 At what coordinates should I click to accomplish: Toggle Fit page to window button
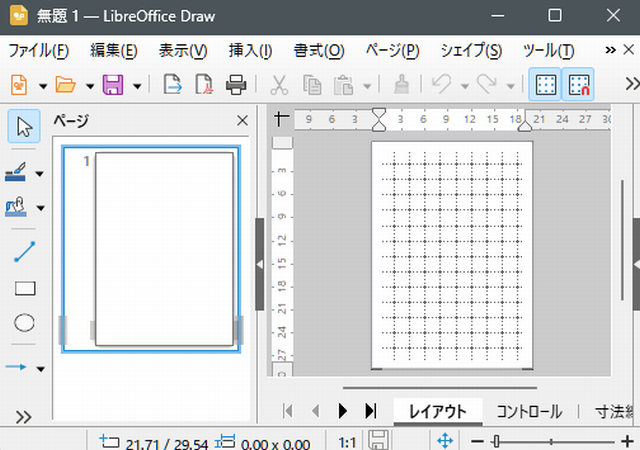coord(446,441)
